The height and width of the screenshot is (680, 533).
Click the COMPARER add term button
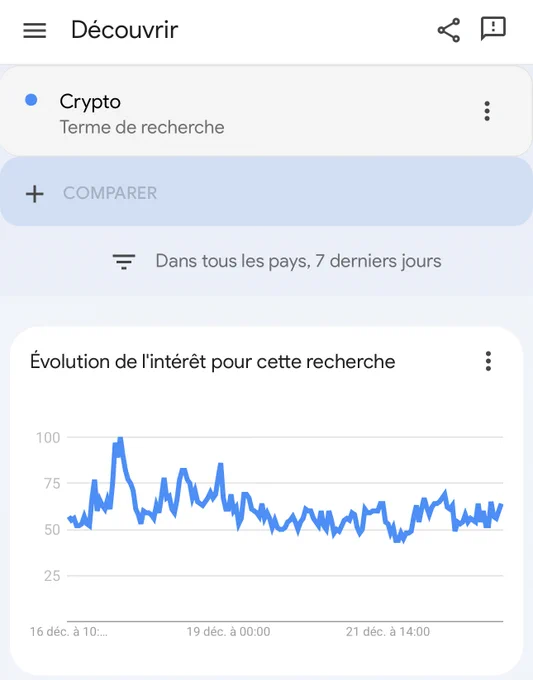pyautogui.click(x=266, y=192)
